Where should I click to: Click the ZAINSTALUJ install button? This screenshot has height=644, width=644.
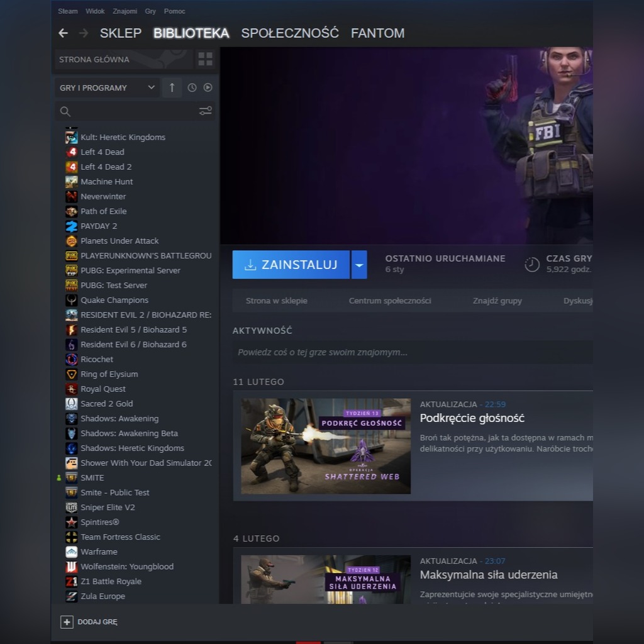click(x=291, y=265)
